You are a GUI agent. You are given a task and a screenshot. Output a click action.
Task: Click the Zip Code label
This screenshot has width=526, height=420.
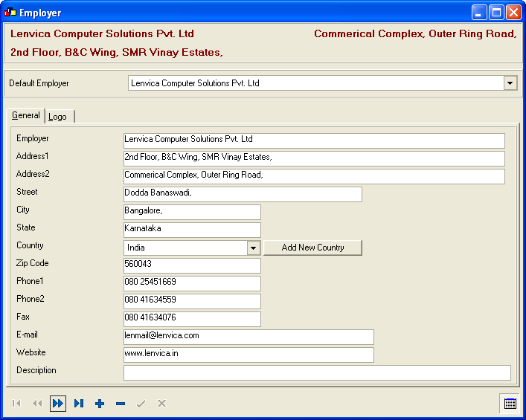[32, 263]
